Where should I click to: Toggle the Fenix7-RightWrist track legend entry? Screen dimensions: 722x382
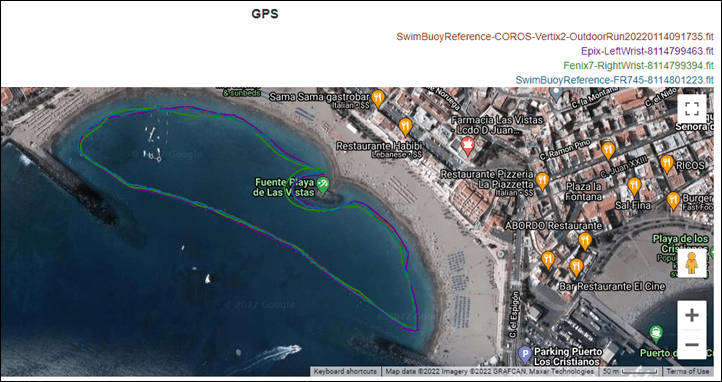click(x=639, y=65)
